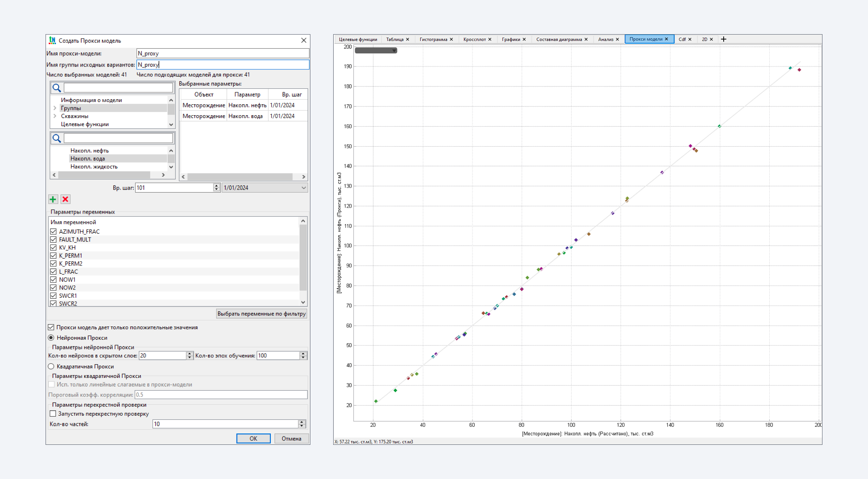868x479 pixels.
Task: Select the Накопл. вода table row
Action: coord(244,116)
